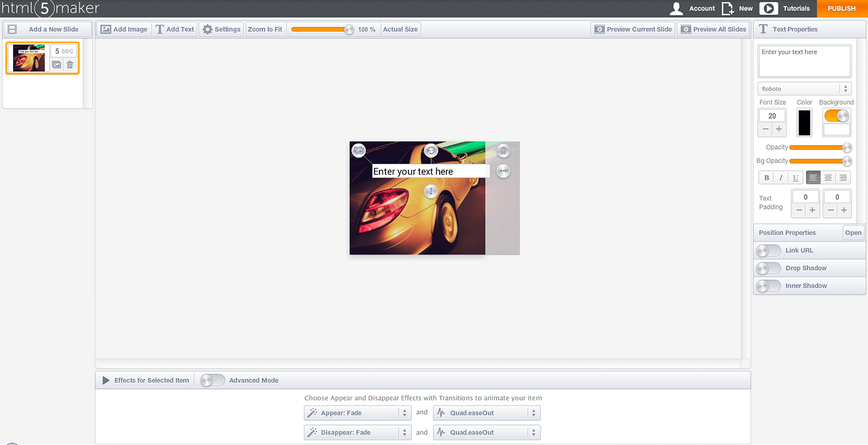Toggle Italic formatting
This screenshot has width=868, height=445.
click(781, 178)
